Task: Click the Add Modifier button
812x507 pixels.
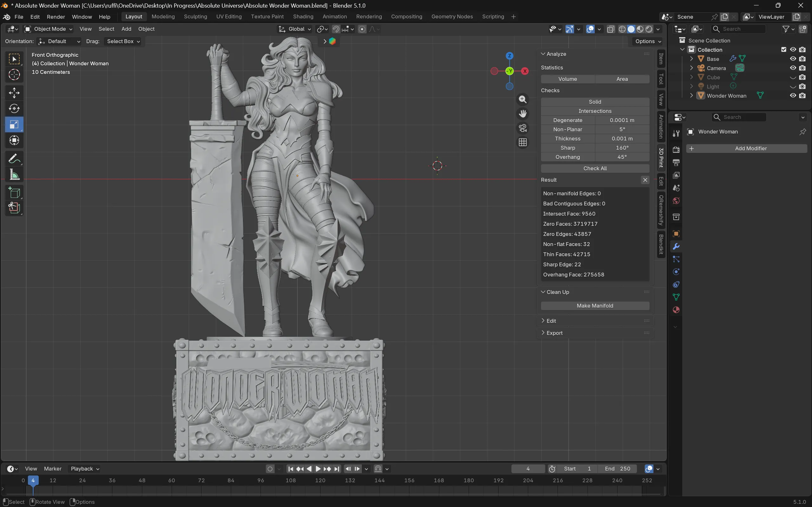Action: coord(747,148)
